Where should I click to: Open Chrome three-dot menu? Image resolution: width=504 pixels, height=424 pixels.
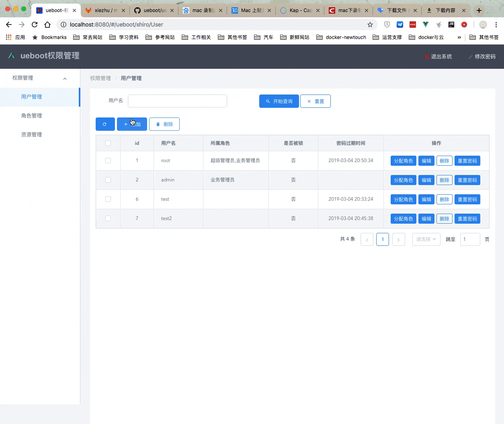(x=496, y=25)
